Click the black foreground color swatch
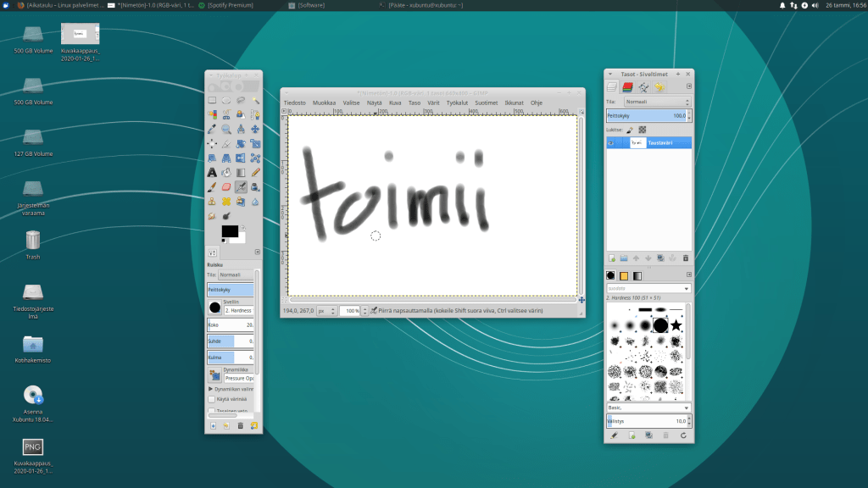Viewport: 868px width, 488px height. pos(229,231)
